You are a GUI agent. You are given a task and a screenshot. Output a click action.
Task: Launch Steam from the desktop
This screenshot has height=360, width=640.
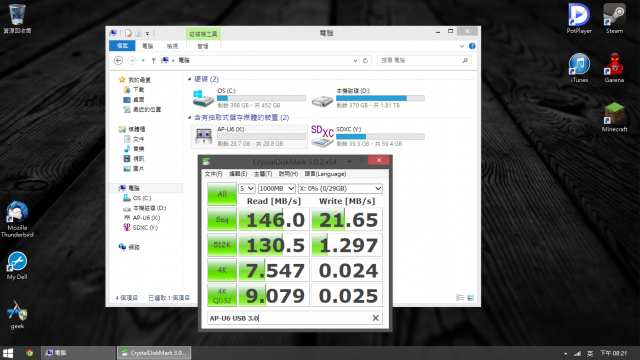point(614,18)
